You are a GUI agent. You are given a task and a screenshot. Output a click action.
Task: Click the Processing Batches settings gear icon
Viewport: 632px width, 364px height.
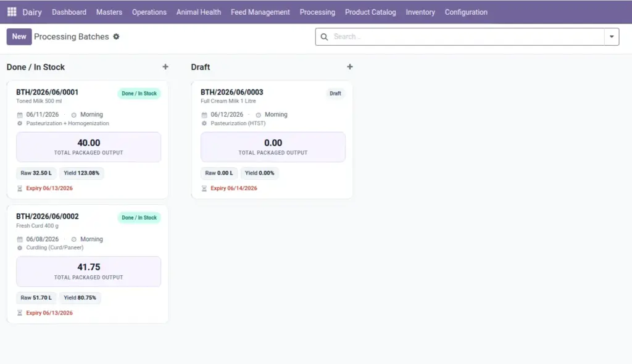[116, 36]
